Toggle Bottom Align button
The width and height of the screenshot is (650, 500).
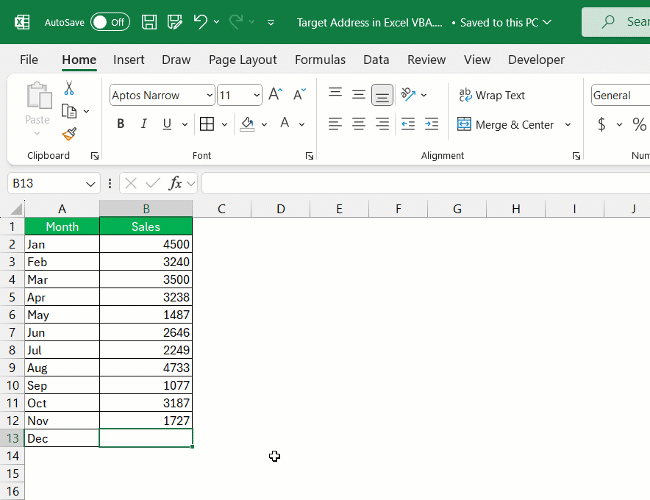coord(382,95)
